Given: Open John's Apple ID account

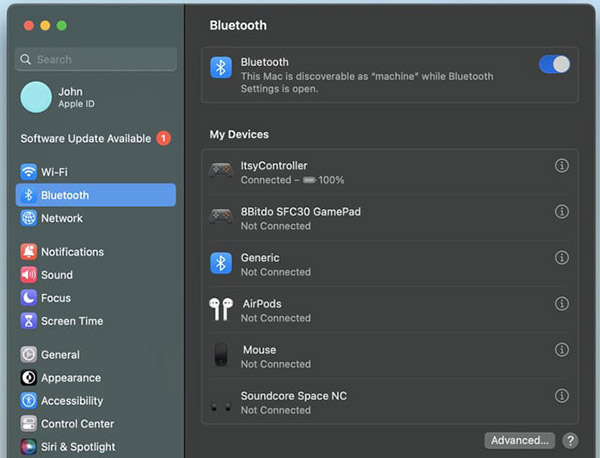Looking at the screenshot, I should [x=70, y=98].
